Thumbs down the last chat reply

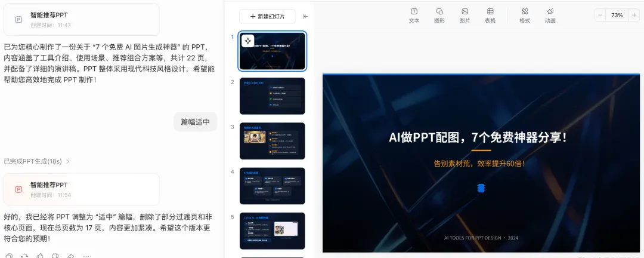tap(55, 256)
